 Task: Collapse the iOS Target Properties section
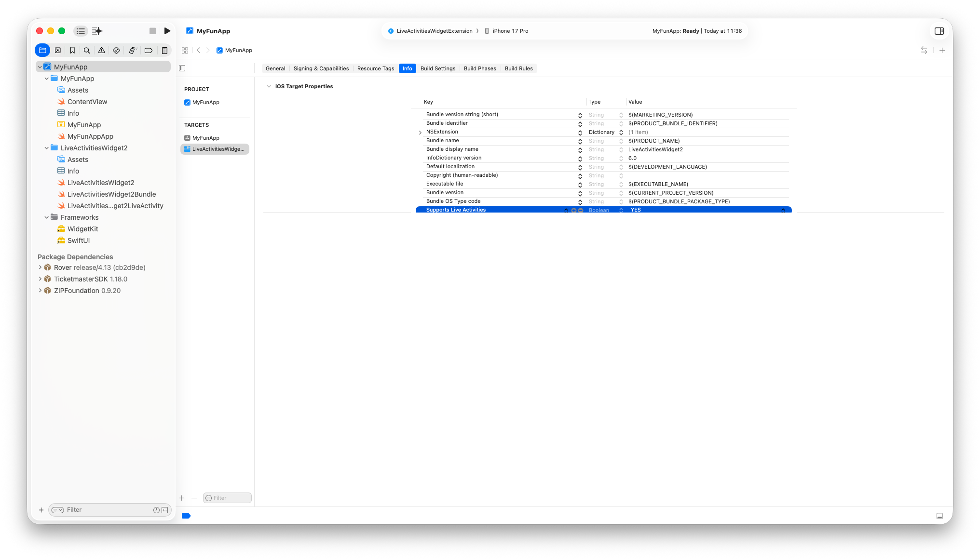pyautogui.click(x=269, y=86)
